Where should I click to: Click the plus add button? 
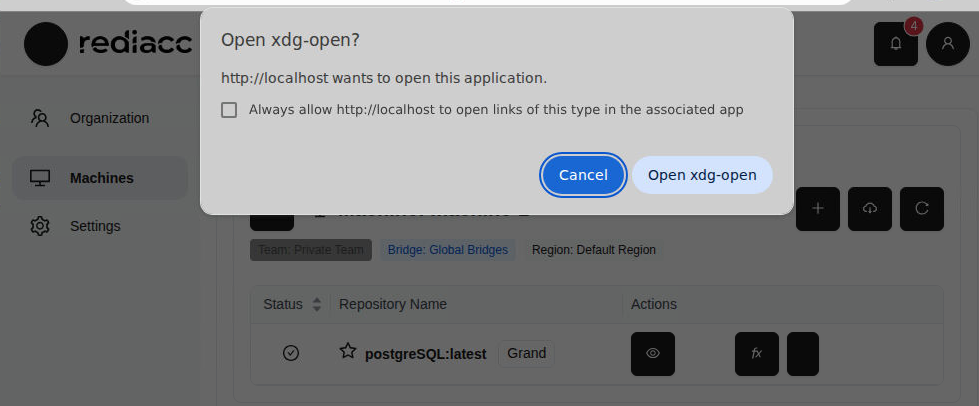pos(818,208)
